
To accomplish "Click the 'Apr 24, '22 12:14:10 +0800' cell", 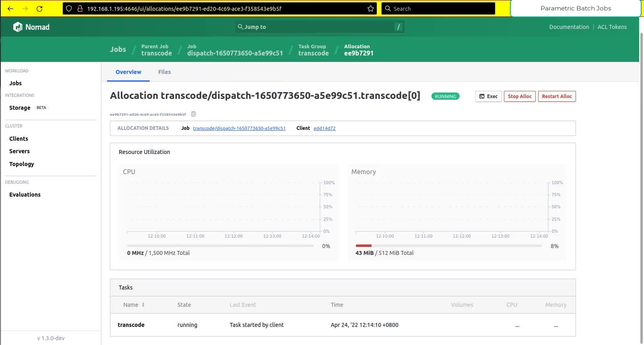I will pyautogui.click(x=365, y=325).
